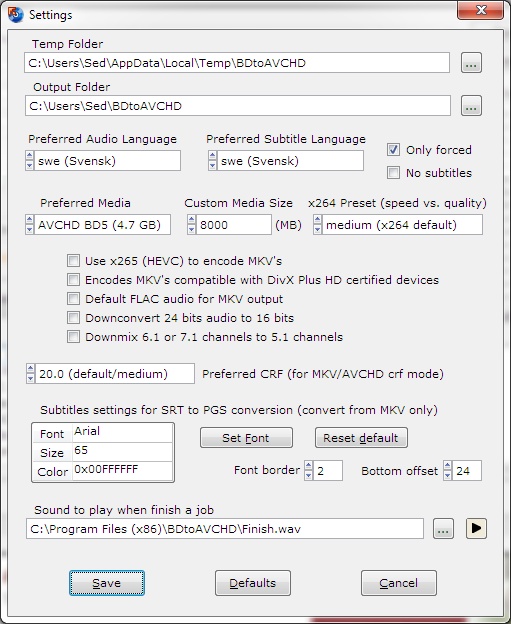
Task: Tick Downmix 6.1 or 7.1 channels option
Action: pyautogui.click(x=73, y=337)
